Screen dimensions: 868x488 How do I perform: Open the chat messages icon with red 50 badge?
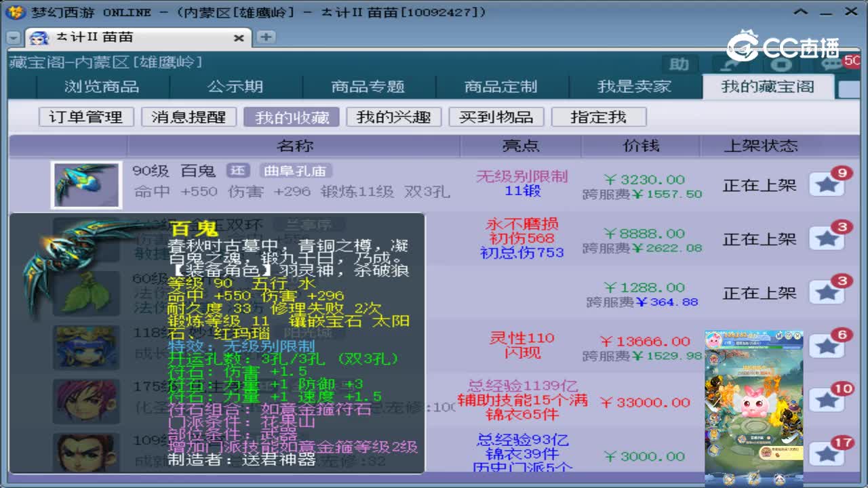pos(833,64)
